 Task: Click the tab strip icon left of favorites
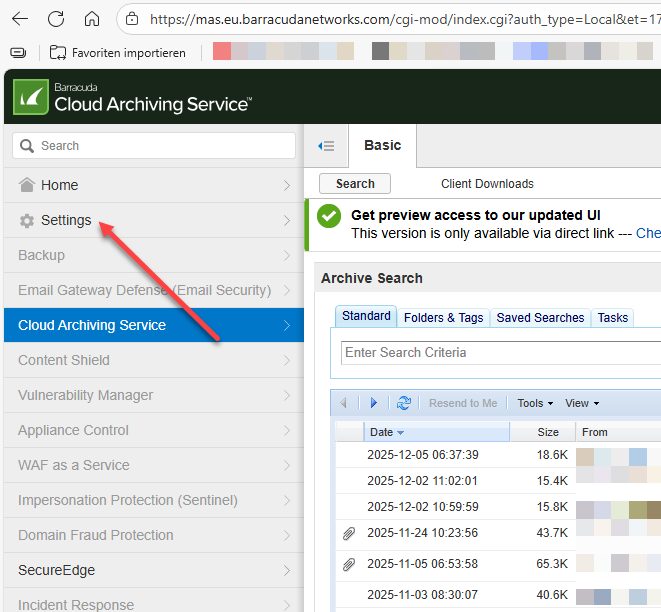[18, 53]
